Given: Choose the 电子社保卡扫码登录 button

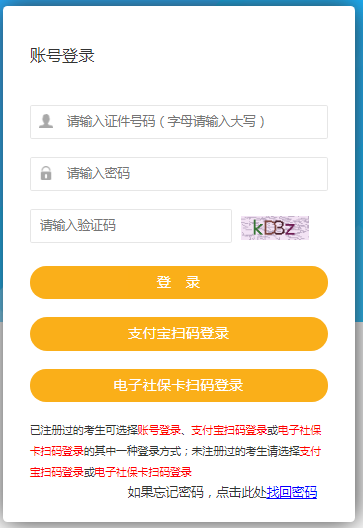Looking at the screenshot, I should [179, 385].
